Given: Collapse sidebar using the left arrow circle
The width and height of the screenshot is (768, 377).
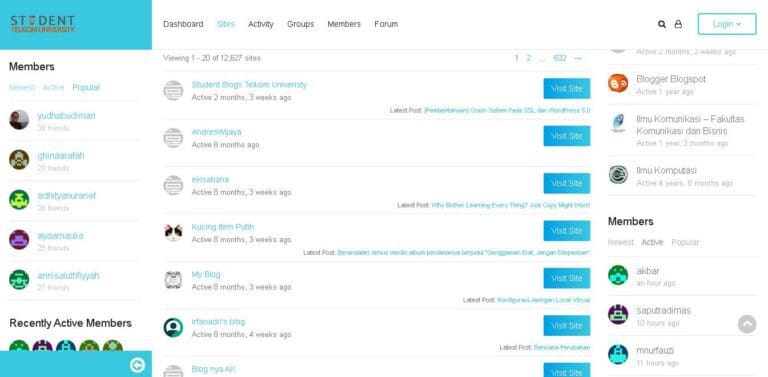Looking at the screenshot, I should coord(137,365).
